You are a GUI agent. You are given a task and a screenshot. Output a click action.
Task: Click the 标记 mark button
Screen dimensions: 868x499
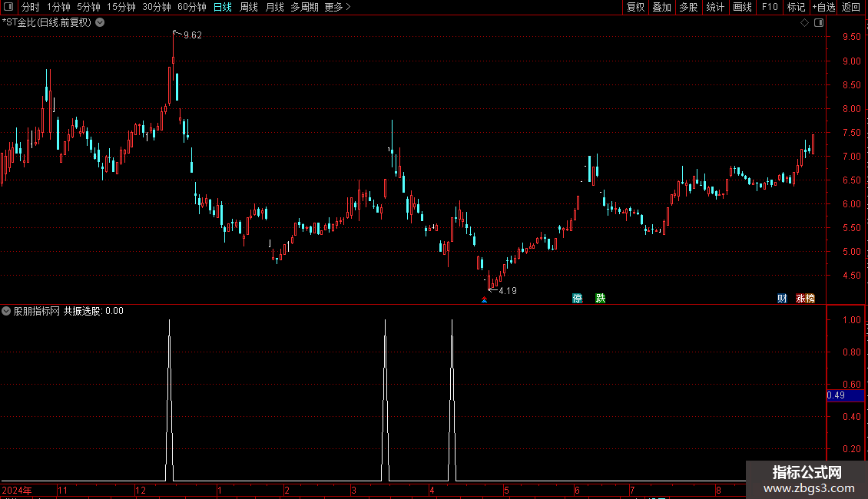(x=796, y=7)
